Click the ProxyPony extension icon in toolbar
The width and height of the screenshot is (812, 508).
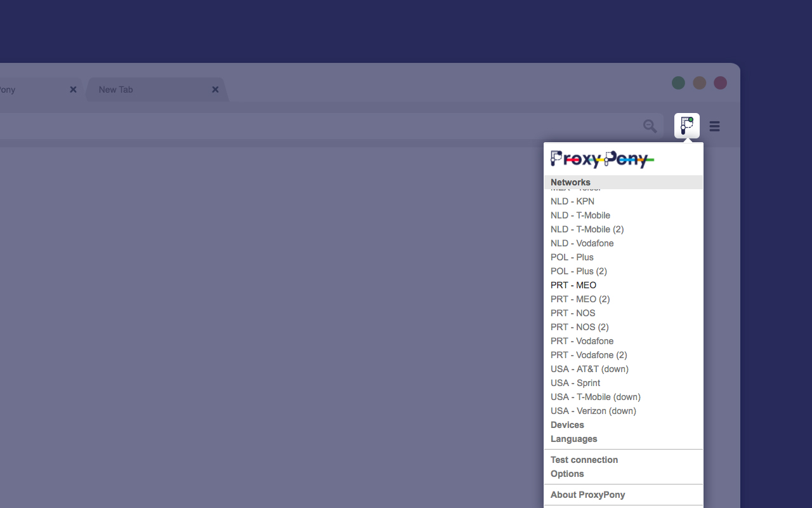pyautogui.click(x=687, y=126)
